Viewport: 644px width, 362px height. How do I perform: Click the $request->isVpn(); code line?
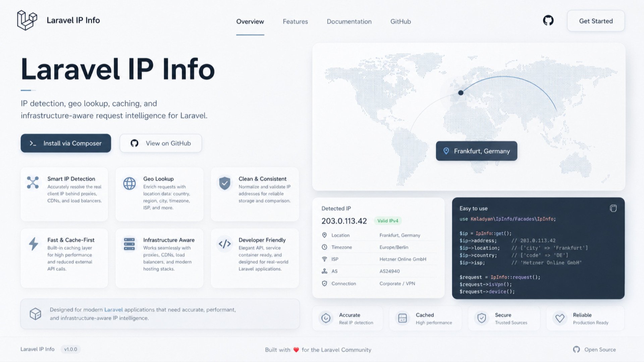coord(486,284)
